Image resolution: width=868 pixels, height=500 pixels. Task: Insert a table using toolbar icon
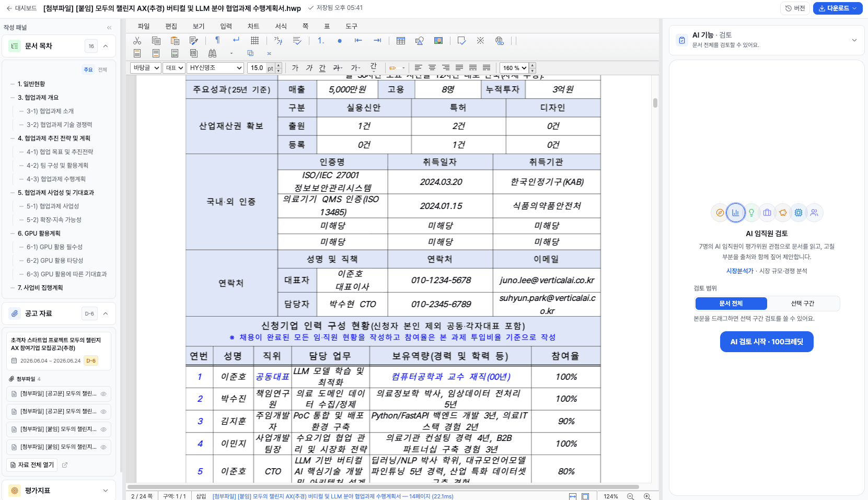(x=401, y=41)
